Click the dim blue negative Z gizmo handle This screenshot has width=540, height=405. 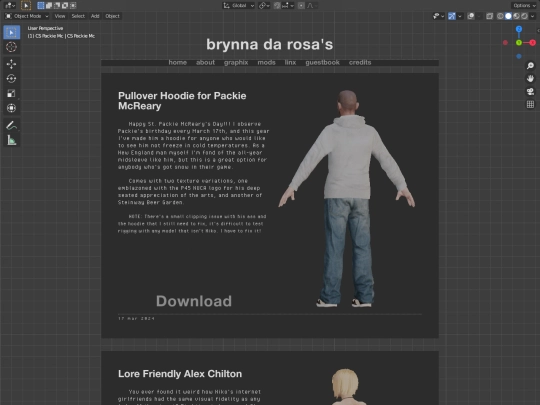(x=519, y=56)
